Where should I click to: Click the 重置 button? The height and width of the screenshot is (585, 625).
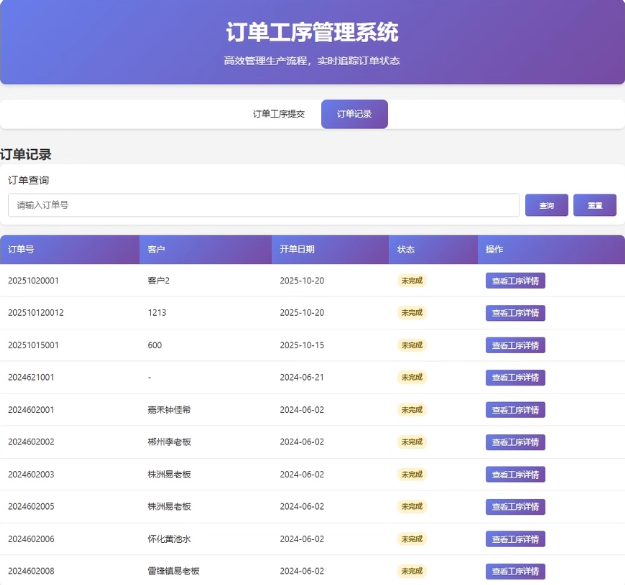pos(595,205)
